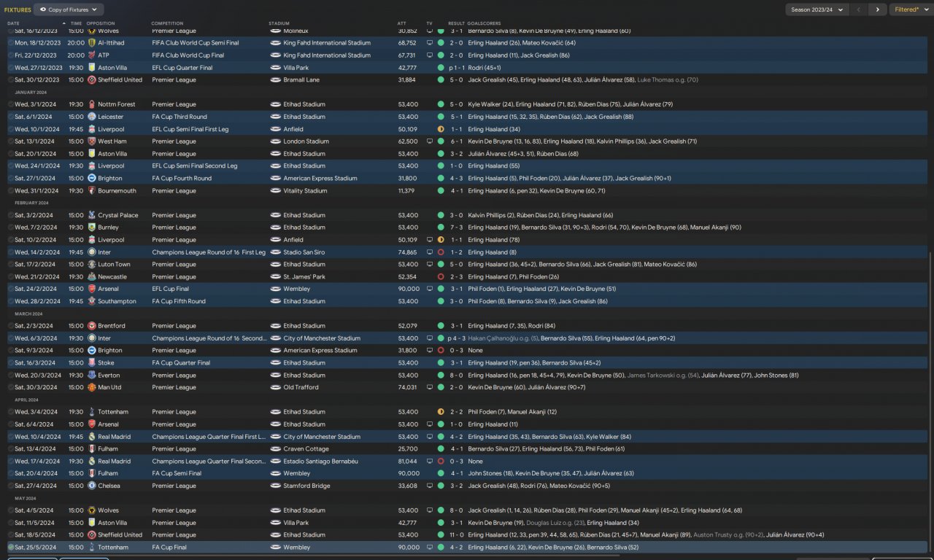This screenshot has width=934, height=560.
Task: Open the Real Madrid 17/4/2024 fixture
Action: click(x=467, y=461)
